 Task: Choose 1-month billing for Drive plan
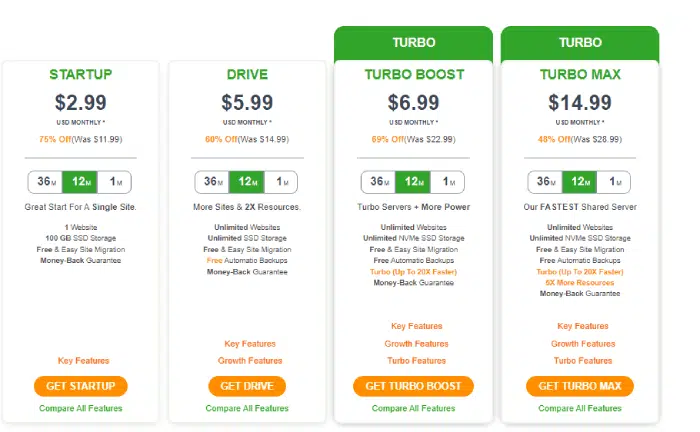tap(281, 182)
